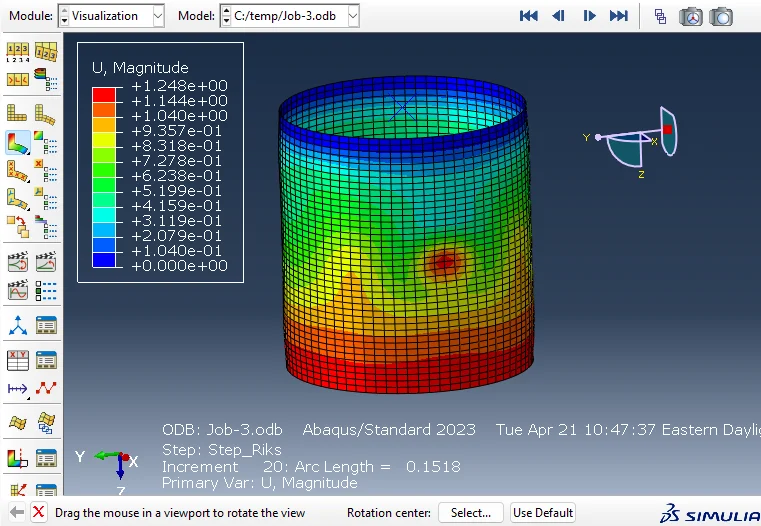Image resolution: width=761 pixels, height=526 pixels.
Task: Select the Plot Undeformed Shape tool
Action: tap(18, 113)
